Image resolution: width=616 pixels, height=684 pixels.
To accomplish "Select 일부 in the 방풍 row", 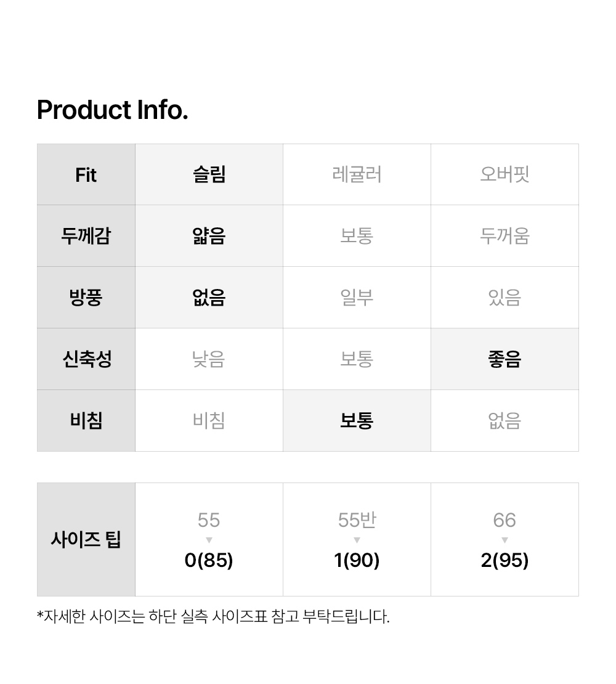I will [357, 298].
